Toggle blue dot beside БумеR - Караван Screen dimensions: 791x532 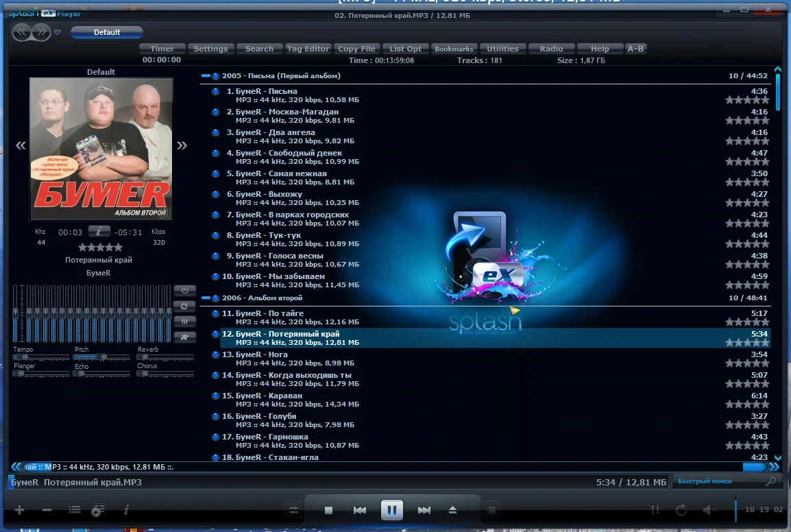(x=215, y=396)
